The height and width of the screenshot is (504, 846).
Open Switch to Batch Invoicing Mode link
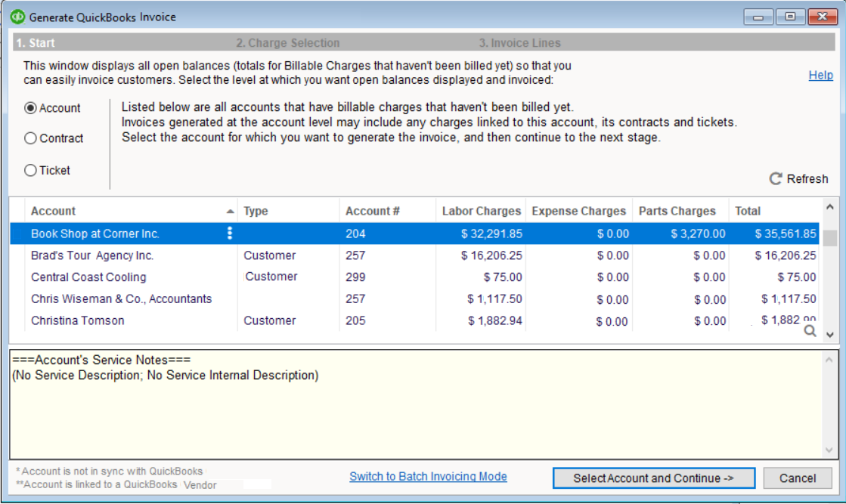click(428, 477)
